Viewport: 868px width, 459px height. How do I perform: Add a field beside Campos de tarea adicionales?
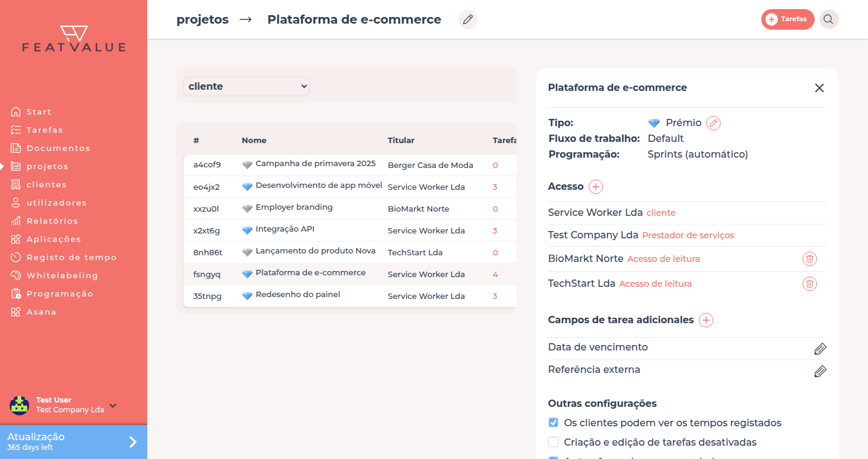(706, 320)
